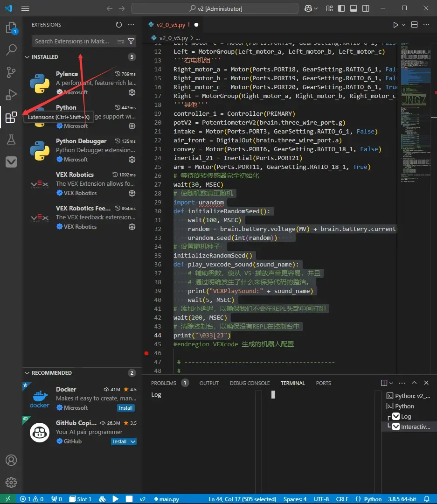The image size is (437, 504).
Task: Select the Log terminal in list
Action: coord(409,417)
